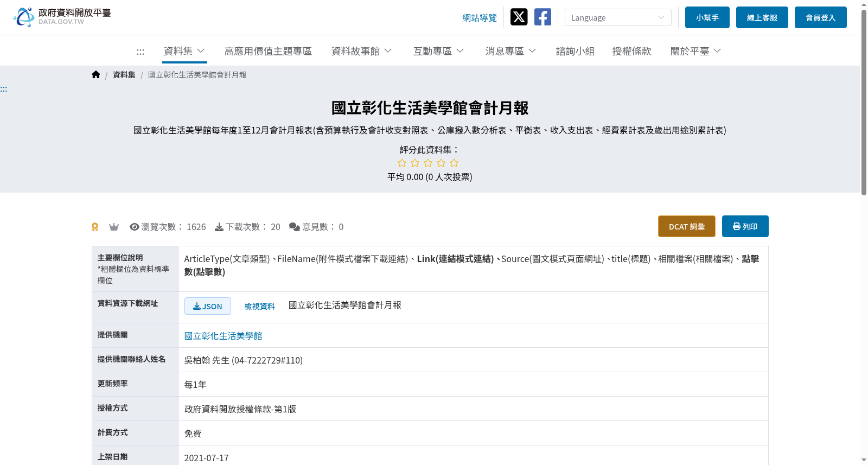
Task: Click the 上架日期 row header
Action: pyautogui.click(x=112, y=457)
